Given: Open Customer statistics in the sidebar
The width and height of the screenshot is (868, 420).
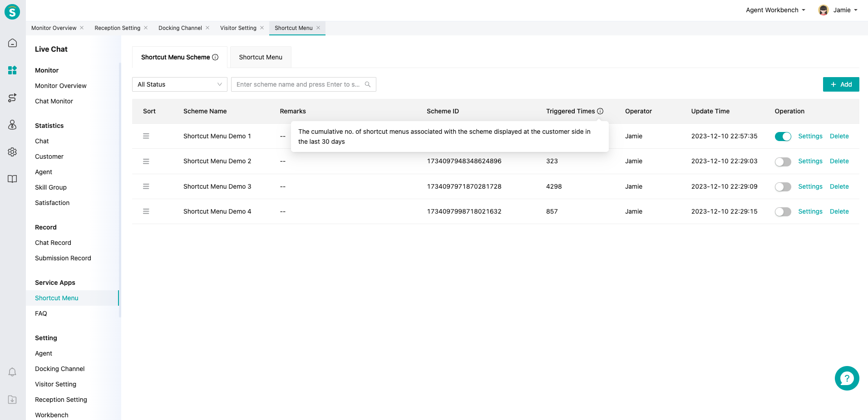Looking at the screenshot, I should pyautogui.click(x=49, y=156).
